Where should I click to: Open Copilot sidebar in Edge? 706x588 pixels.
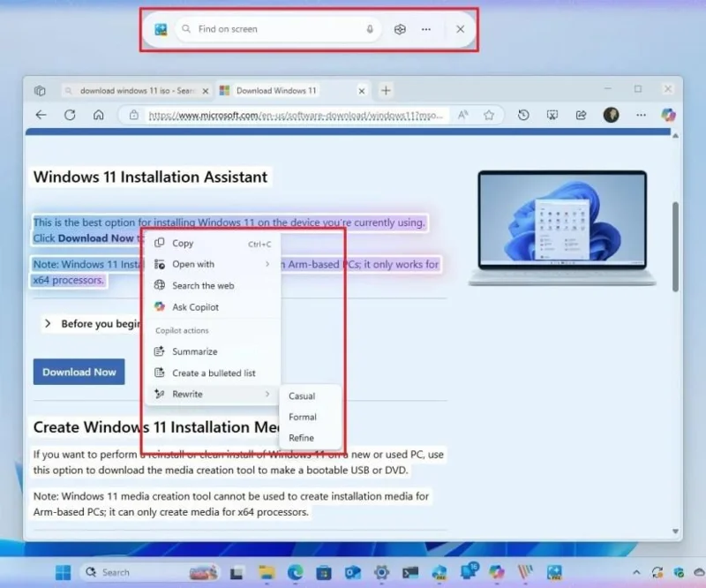click(669, 115)
